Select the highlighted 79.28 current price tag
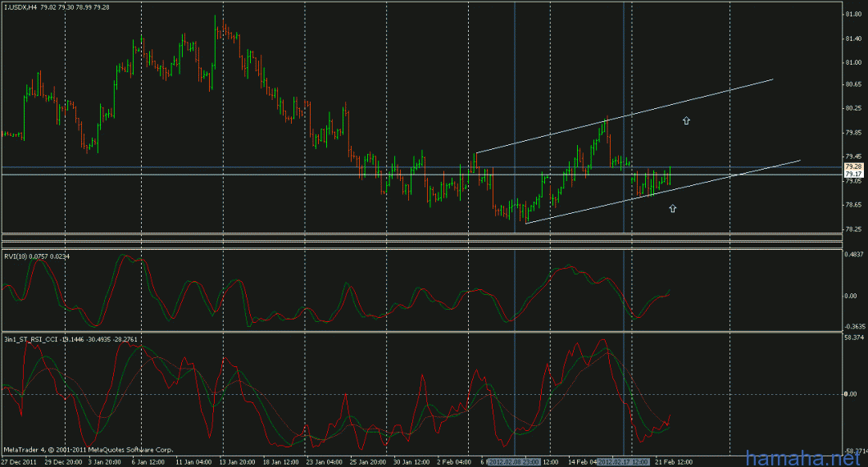The width and height of the screenshot is (868, 467). (853, 166)
